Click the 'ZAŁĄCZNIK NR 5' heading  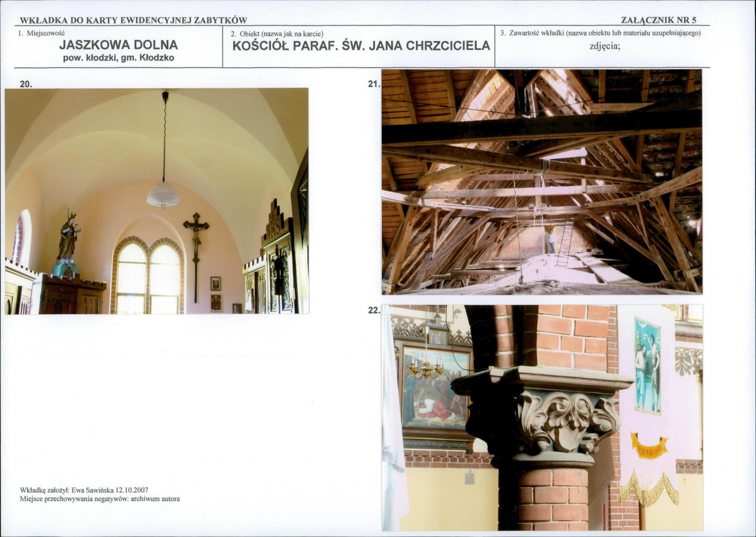[x=659, y=20]
